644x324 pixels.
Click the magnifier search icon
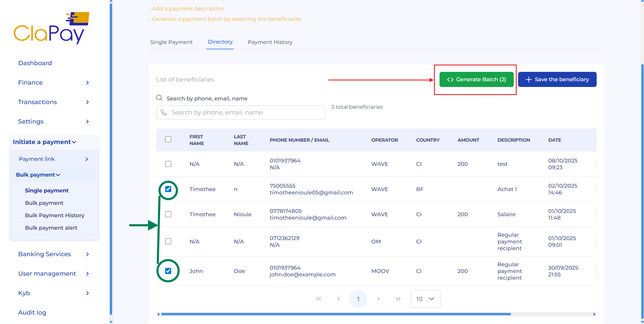pos(159,98)
